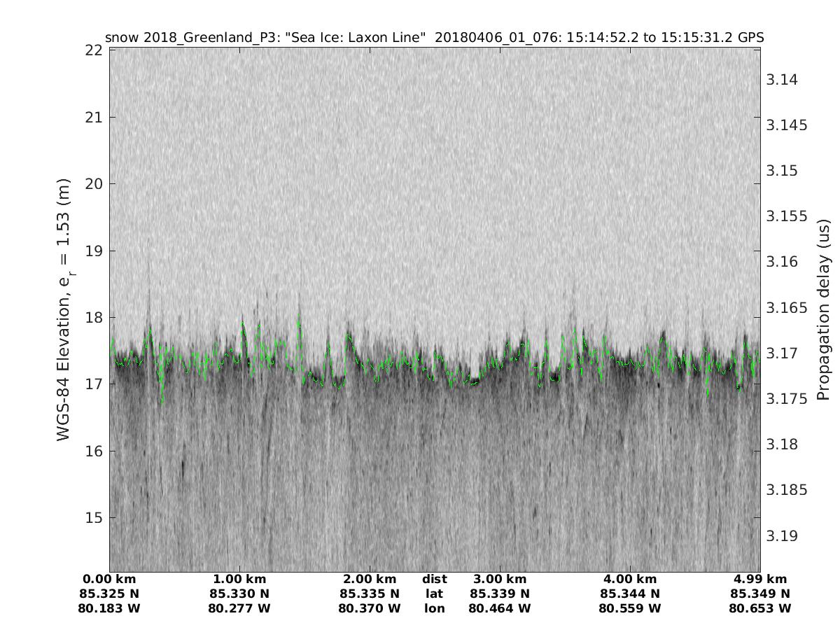The height and width of the screenshot is (630, 840).
Task: Select the 20 elevation tick label
Action: pyautogui.click(x=95, y=184)
